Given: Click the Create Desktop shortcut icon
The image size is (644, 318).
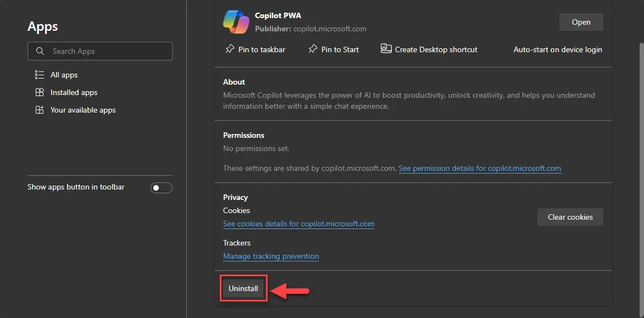Looking at the screenshot, I should (386, 49).
